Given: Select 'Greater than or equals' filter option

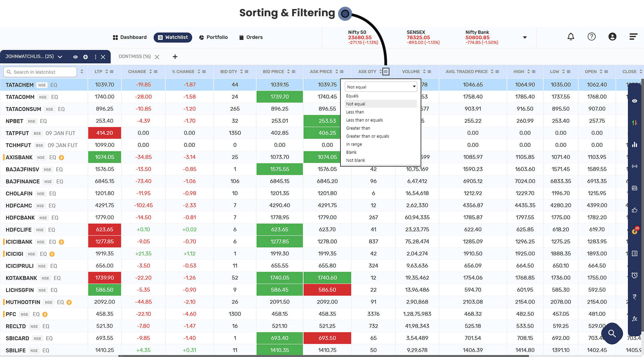Looking at the screenshot, I should tap(381, 136).
